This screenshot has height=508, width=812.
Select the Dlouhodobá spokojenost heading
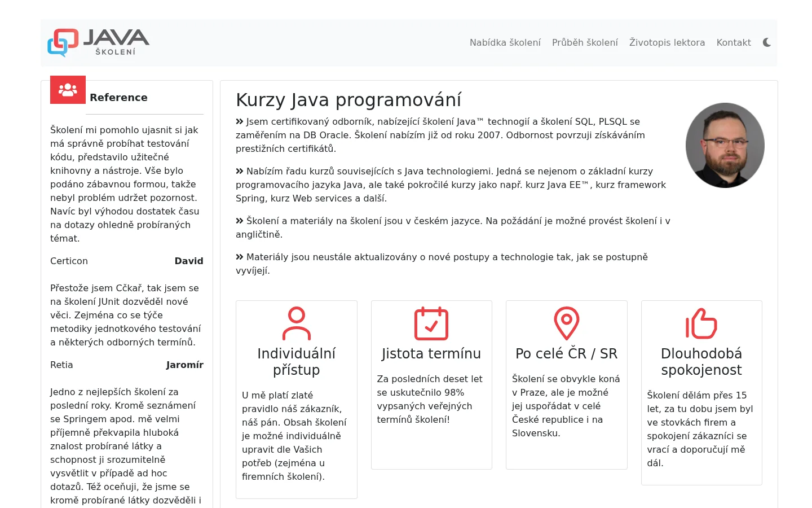click(701, 362)
